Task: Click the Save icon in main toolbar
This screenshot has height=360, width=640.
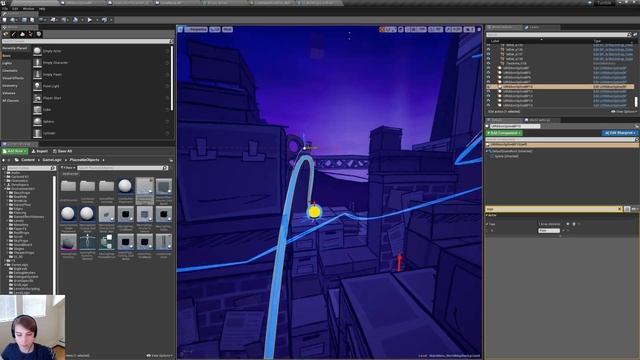Action: click(4, 20)
